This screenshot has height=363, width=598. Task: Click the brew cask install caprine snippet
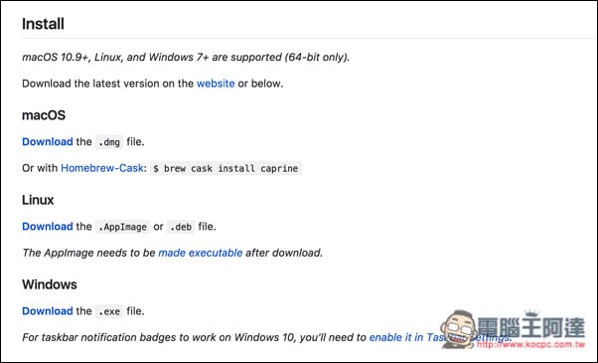226,169
